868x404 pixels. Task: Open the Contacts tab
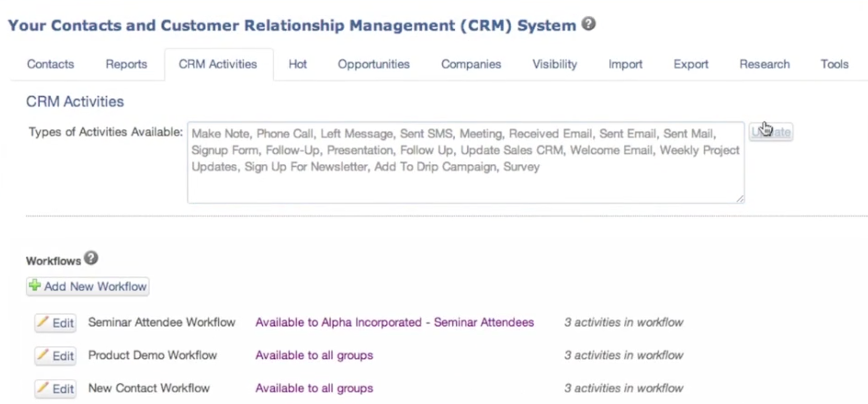(x=50, y=64)
